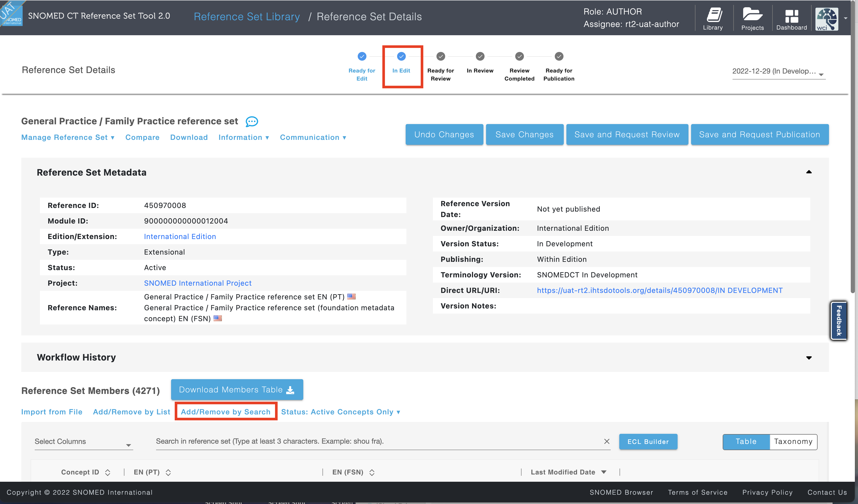Screen dimensions: 858x504
Task: Click the US flag next to EN (FSN)
Action: coord(217,318)
